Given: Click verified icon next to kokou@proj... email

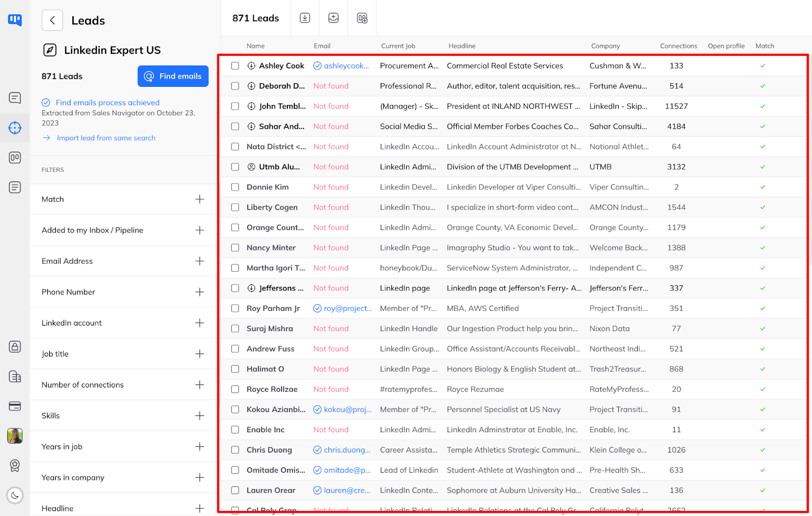Looking at the screenshot, I should (x=317, y=409).
